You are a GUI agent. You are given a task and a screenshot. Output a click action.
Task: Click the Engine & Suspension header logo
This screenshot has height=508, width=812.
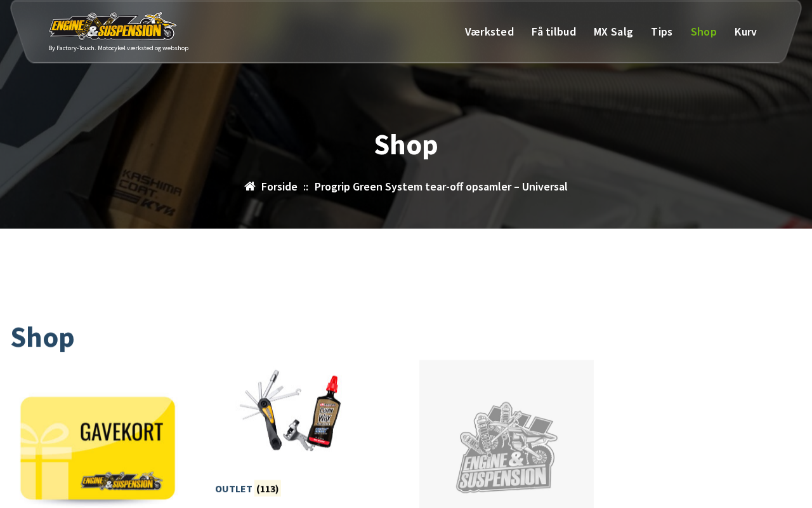(113, 26)
